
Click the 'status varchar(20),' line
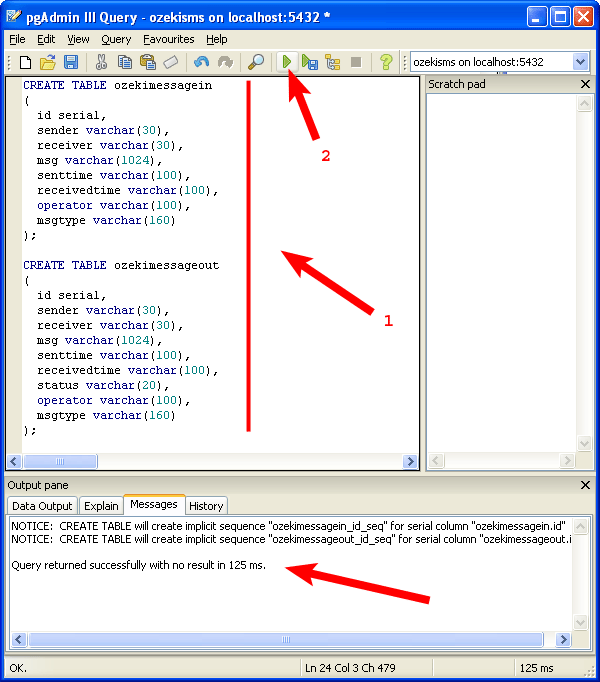point(103,386)
